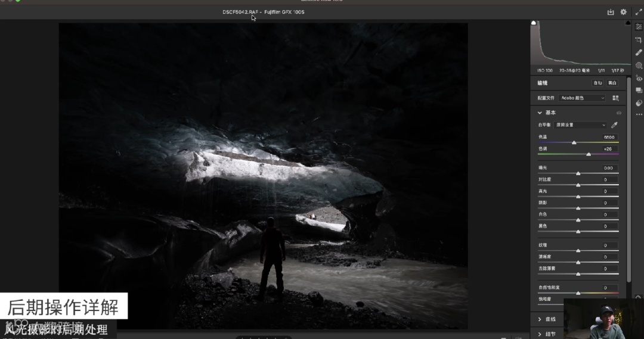Open the save/export image icon
Viewport: 644px width, 339px height.
click(611, 12)
